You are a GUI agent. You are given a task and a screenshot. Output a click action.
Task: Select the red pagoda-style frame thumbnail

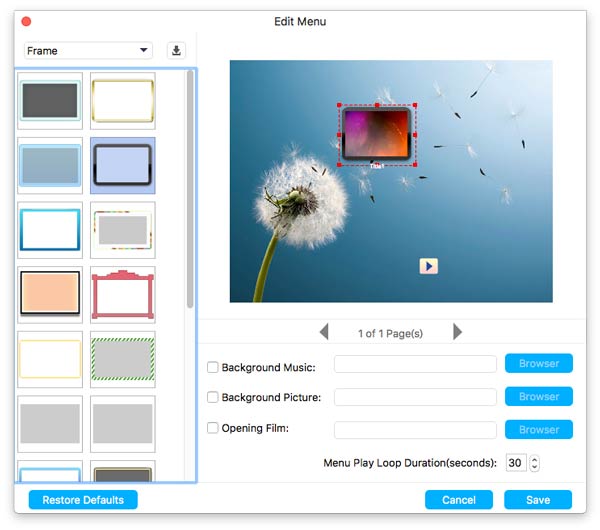pyautogui.click(x=122, y=295)
